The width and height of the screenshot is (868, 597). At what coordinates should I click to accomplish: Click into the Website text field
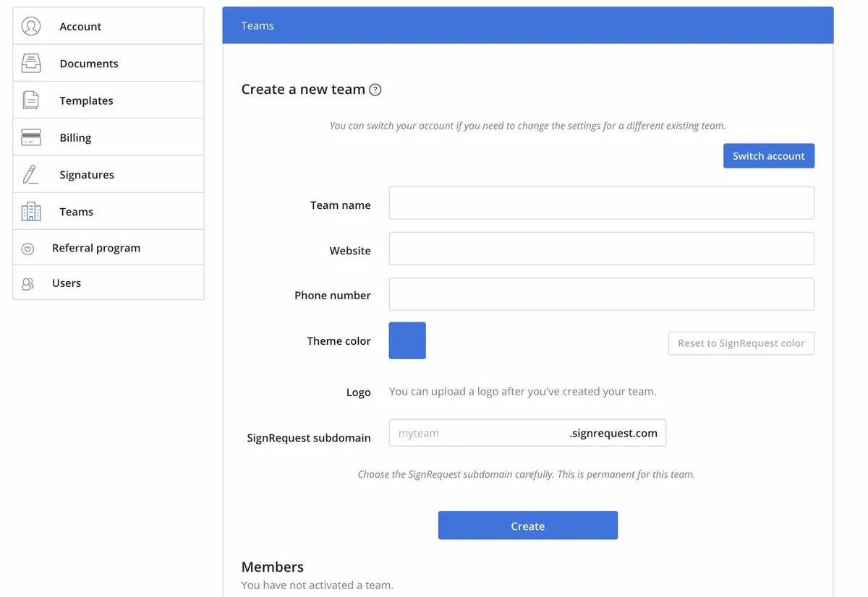[x=601, y=249]
